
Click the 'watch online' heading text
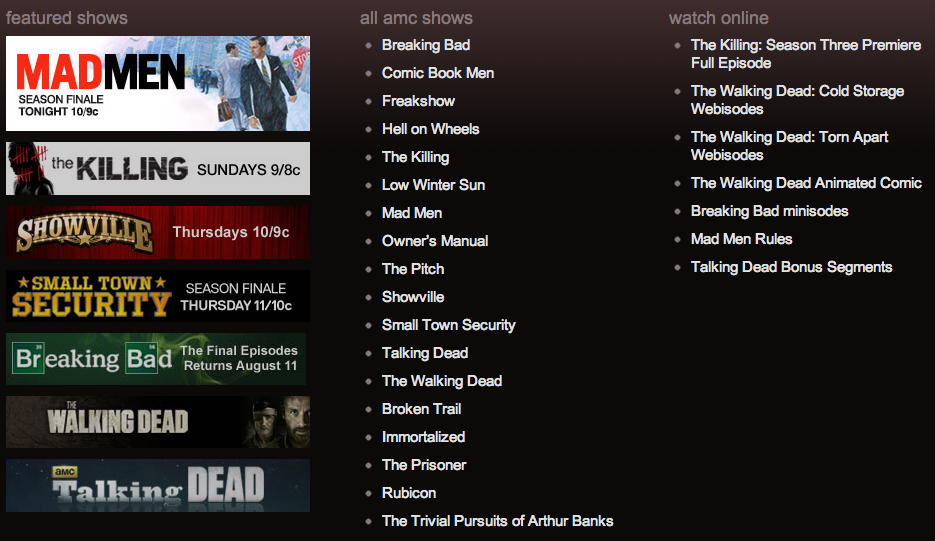[x=719, y=18]
